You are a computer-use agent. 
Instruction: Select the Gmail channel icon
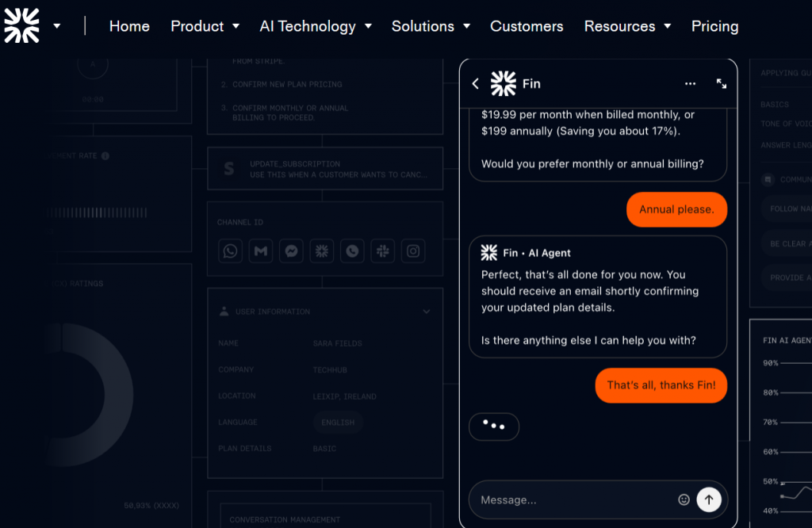[x=261, y=251]
